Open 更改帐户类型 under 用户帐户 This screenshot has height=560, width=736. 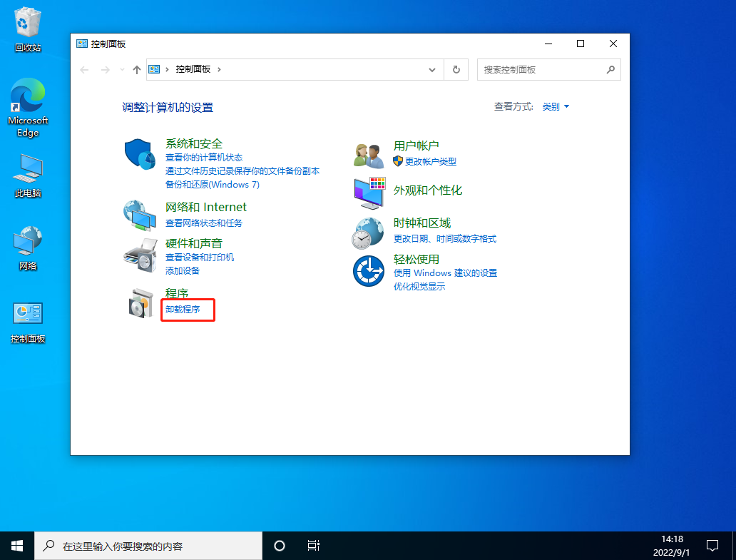pyautogui.click(x=429, y=161)
